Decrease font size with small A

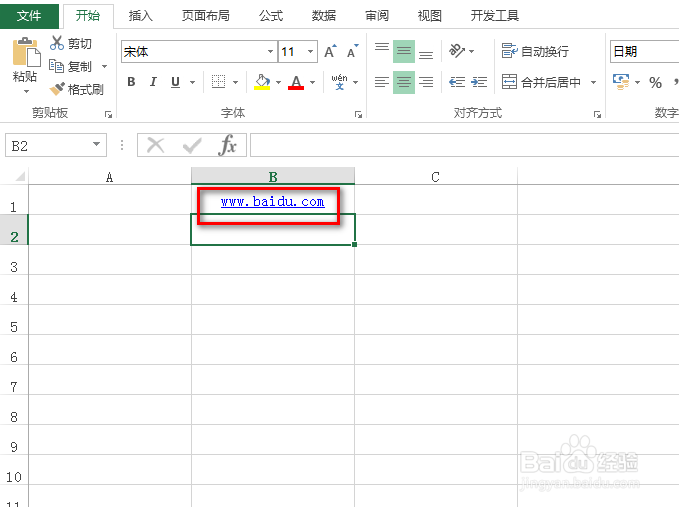click(x=352, y=52)
